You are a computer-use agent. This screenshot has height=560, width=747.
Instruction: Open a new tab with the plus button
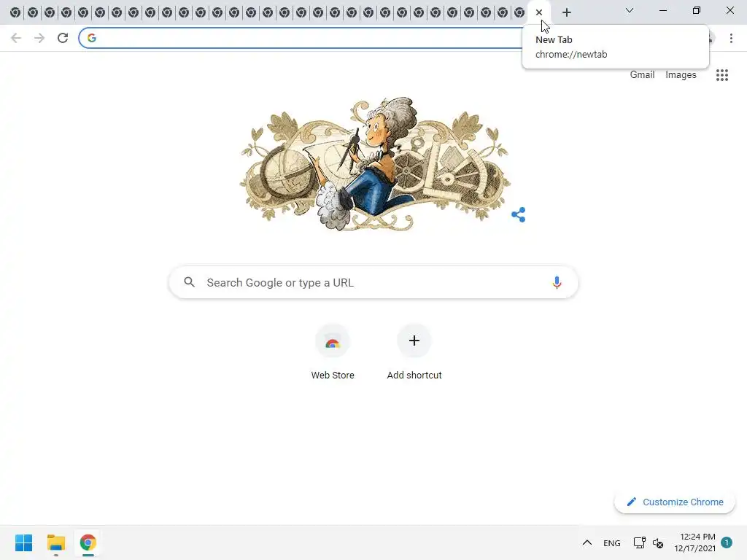(x=566, y=12)
